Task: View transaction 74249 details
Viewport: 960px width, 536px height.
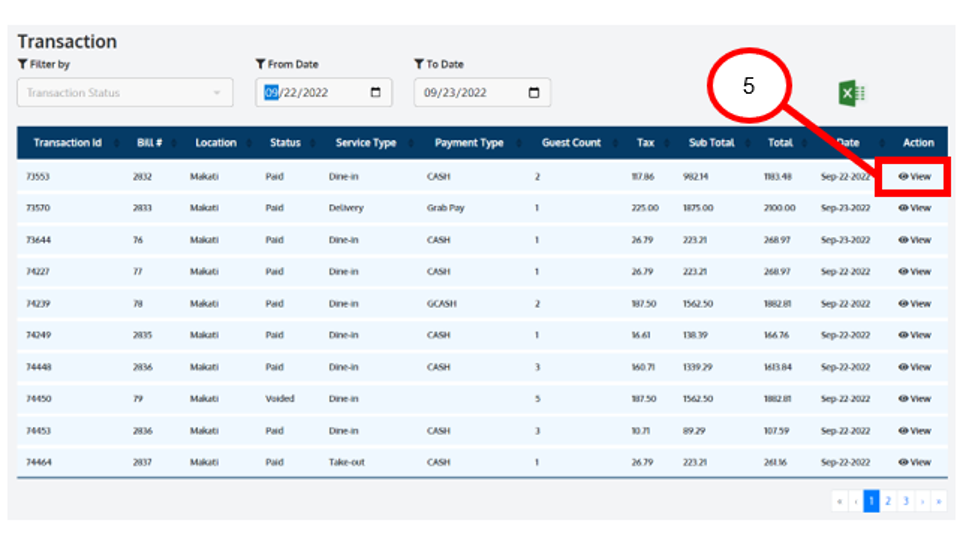Action: tap(915, 335)
